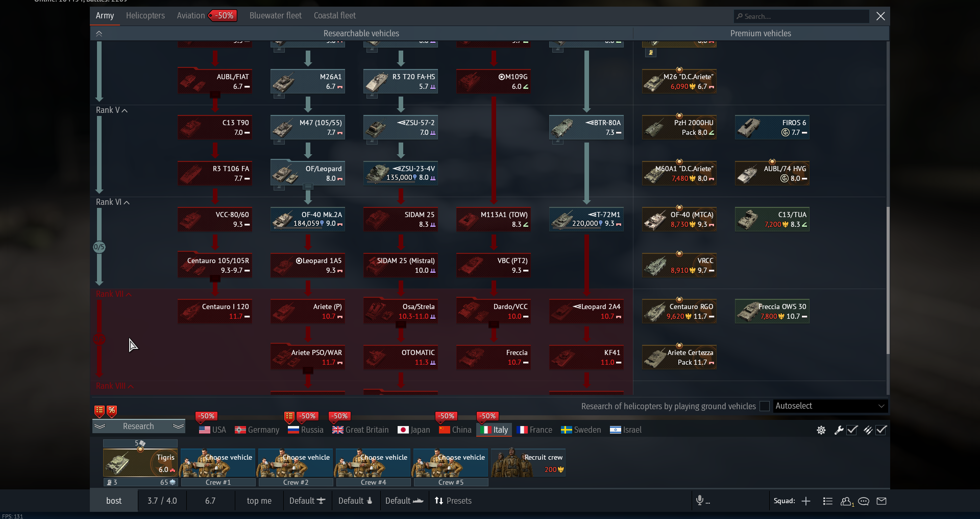Open the Autoselect dropdown
This screenshot has height=519, width=980.
click(830, 406)
